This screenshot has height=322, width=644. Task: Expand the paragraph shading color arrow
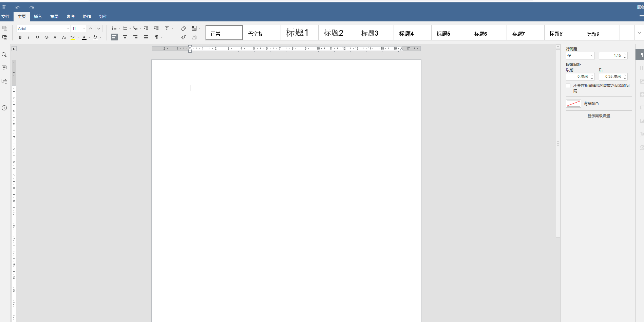pyautogui.click(x=100, y=37)
